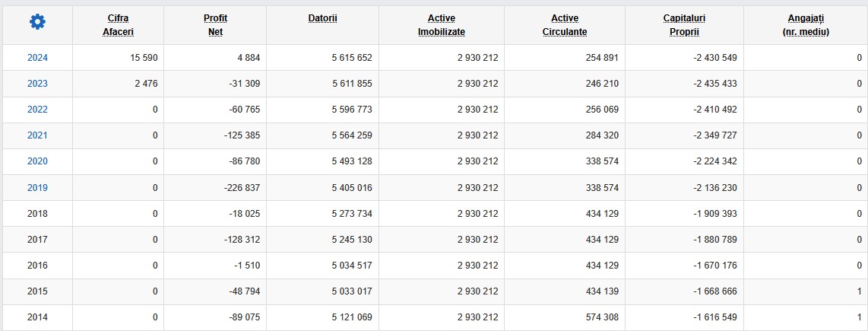The image size is (868, 331).
Task: Open the 2024 year link
Action: 38,58
